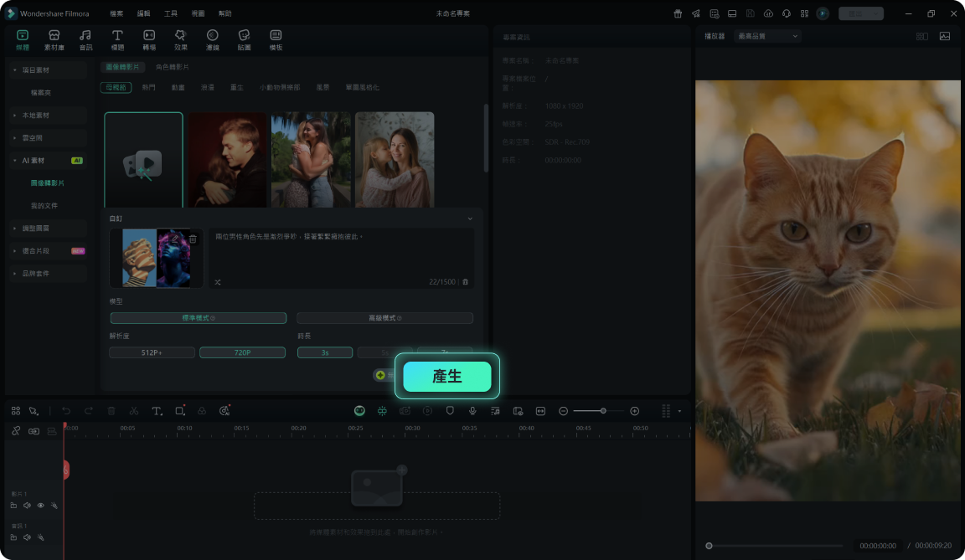965x560 pixels.
Task: Open 我的文件 under AI 素材
Action: pos(44,206)
